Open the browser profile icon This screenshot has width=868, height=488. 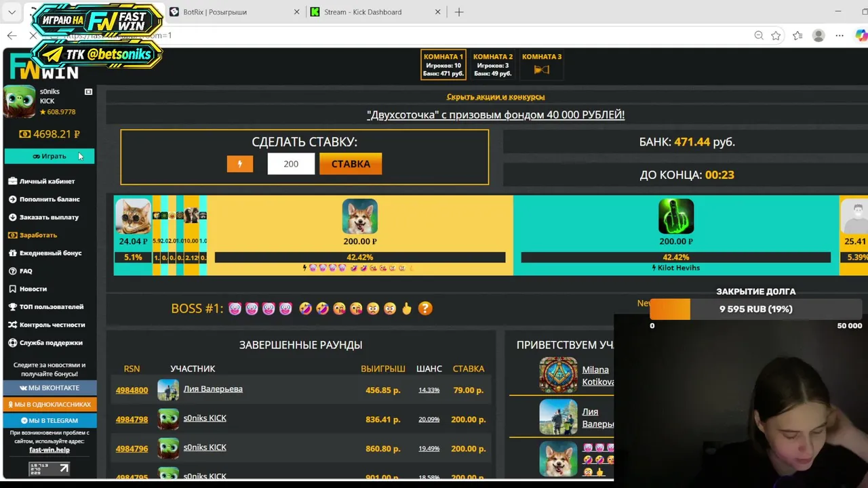[818, 35]
